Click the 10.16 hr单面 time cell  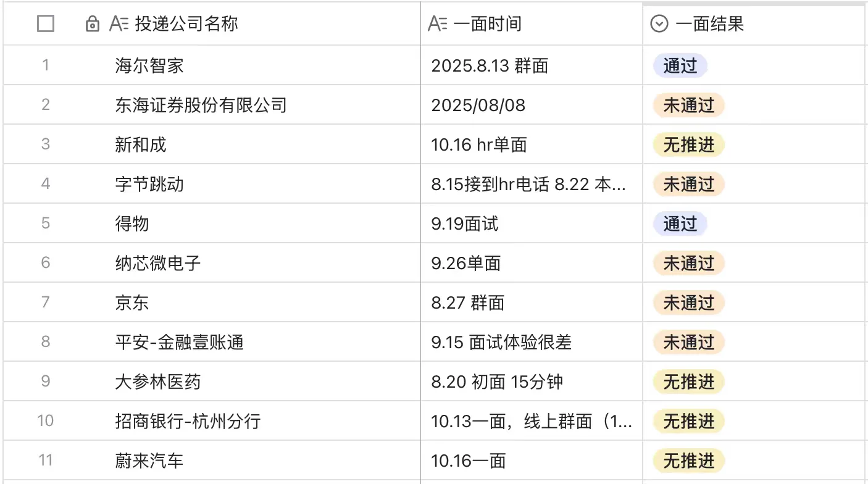coord(479,144)
